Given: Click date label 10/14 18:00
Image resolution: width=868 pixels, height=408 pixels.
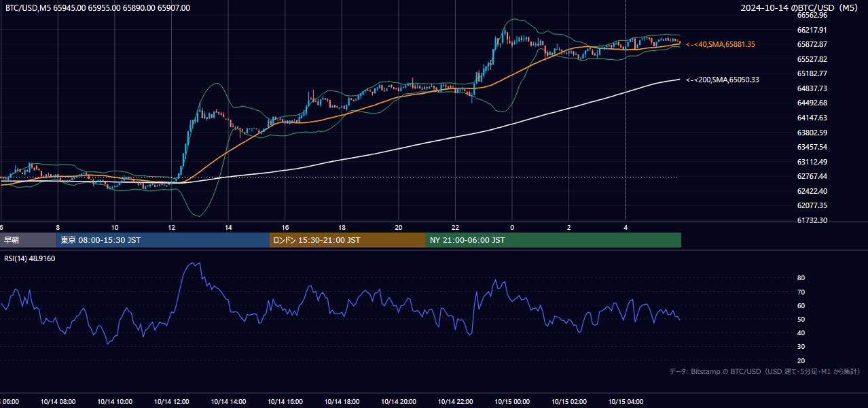Looking at the screenshot, I should tap(342, 402).
